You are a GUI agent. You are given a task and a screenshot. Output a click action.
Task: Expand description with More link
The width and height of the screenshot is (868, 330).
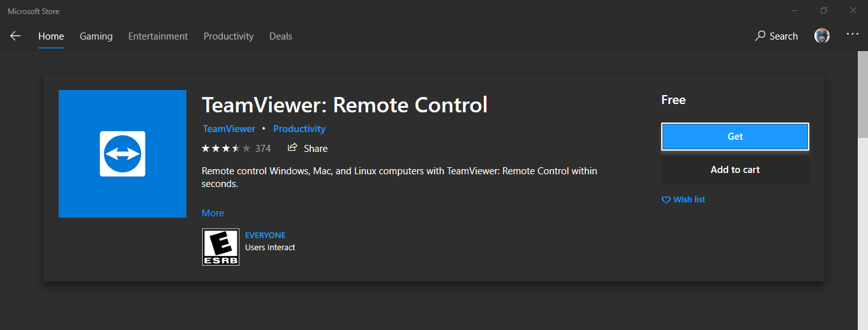[x=213, y=213]
